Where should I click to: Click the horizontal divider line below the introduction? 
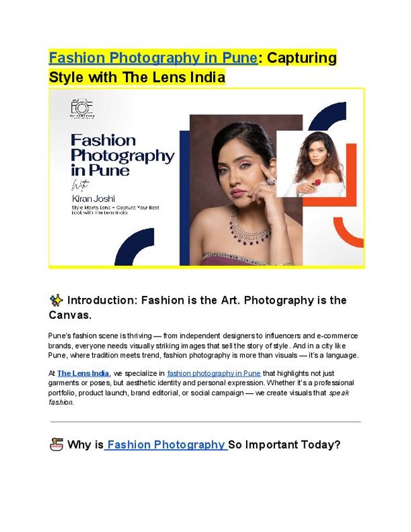pos(205,422)
